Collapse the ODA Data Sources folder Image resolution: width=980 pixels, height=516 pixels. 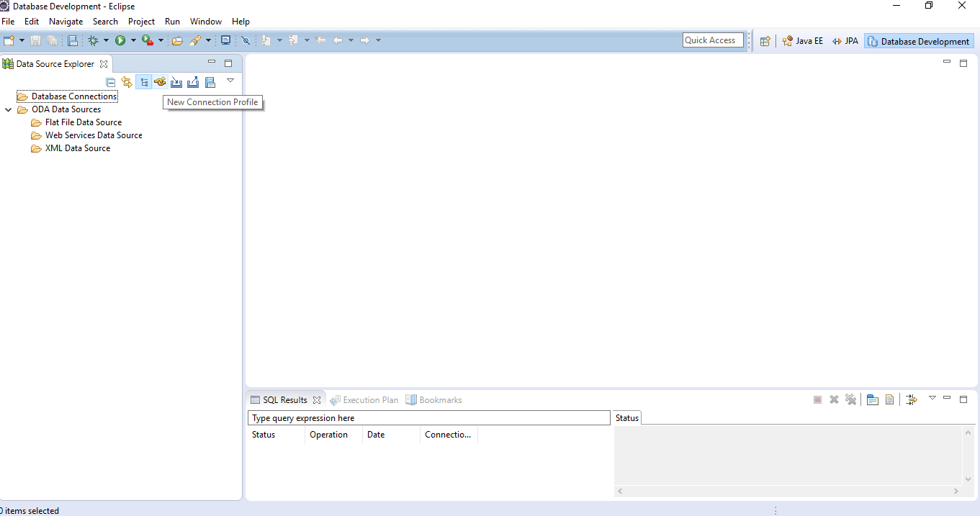coord(8,109)
